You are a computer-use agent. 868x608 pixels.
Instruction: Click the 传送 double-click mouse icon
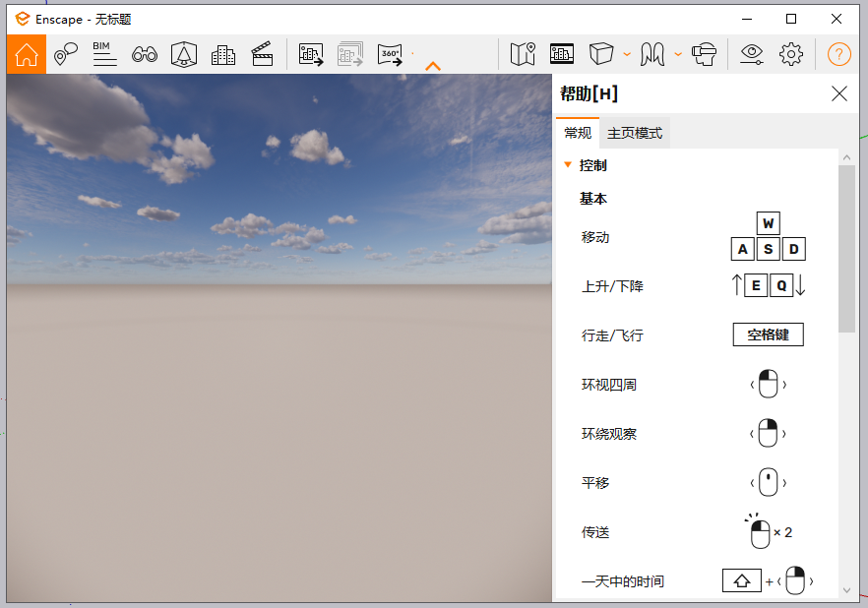[760, 531]
